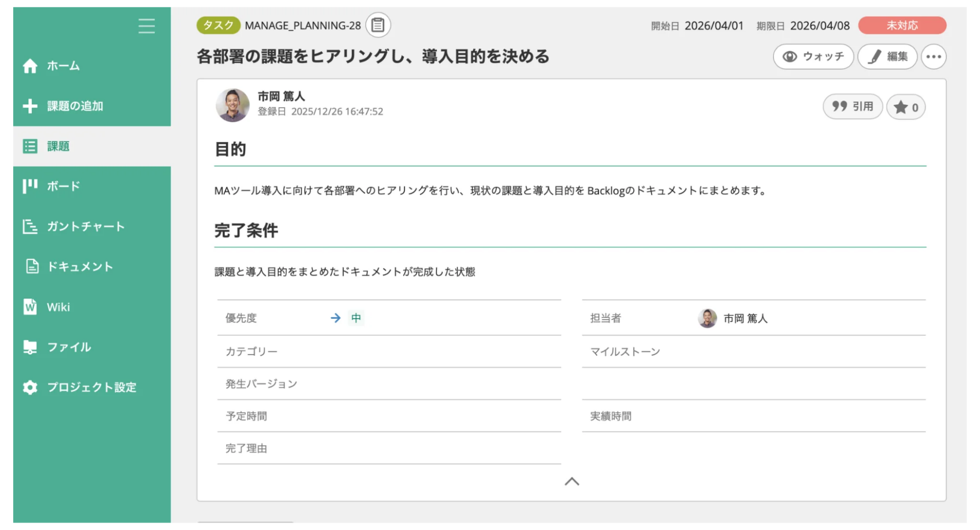The image size is (980, 530).
Task: Collapse the issue details with the chevron
Action: pos(572,481)
